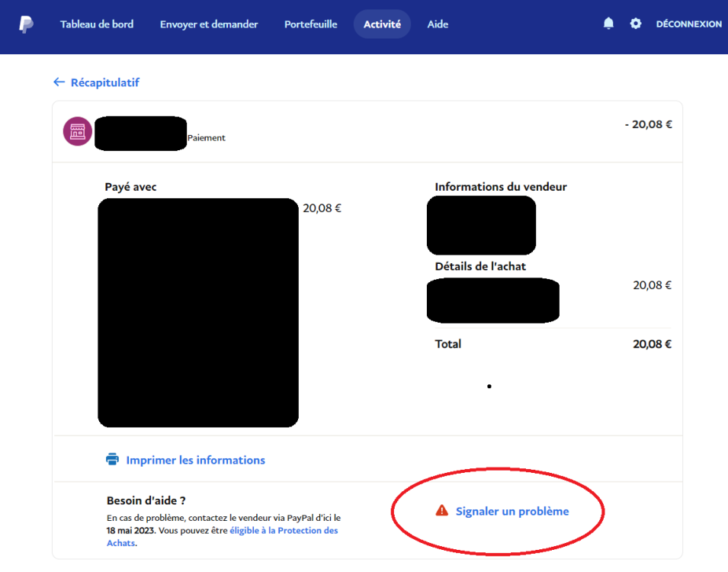Viewport: 728px width, 572px height.
Task: Click Payé avec heading
Action: pyautogui.click(x=130, y=187)
